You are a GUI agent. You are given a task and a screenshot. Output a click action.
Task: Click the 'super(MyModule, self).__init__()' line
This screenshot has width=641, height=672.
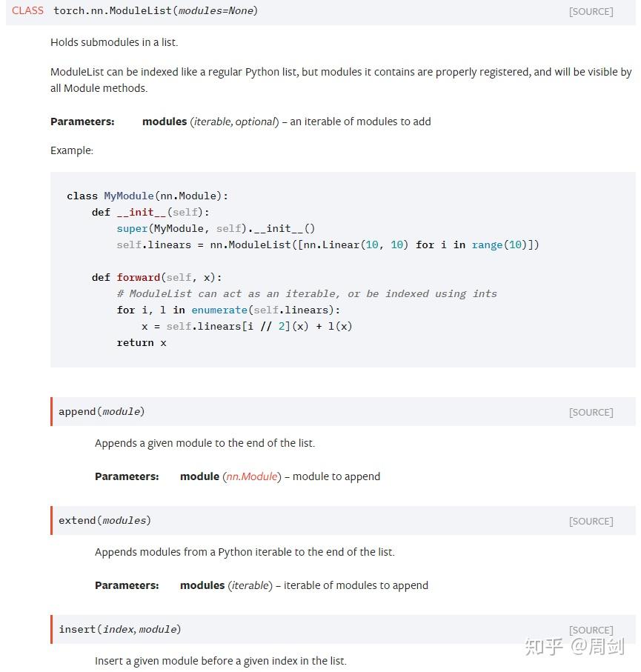(x=216, y=228)
